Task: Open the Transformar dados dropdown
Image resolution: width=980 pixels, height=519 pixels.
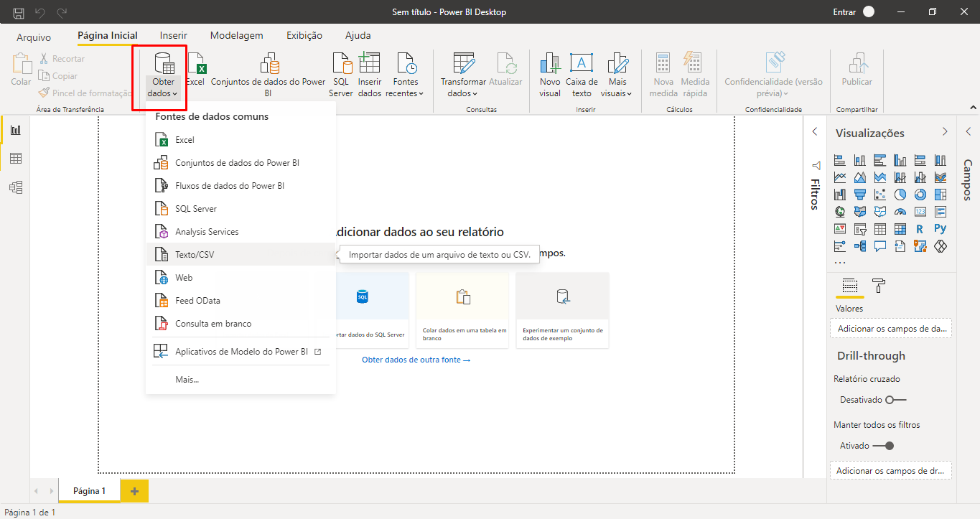Action: pos(462,74)
